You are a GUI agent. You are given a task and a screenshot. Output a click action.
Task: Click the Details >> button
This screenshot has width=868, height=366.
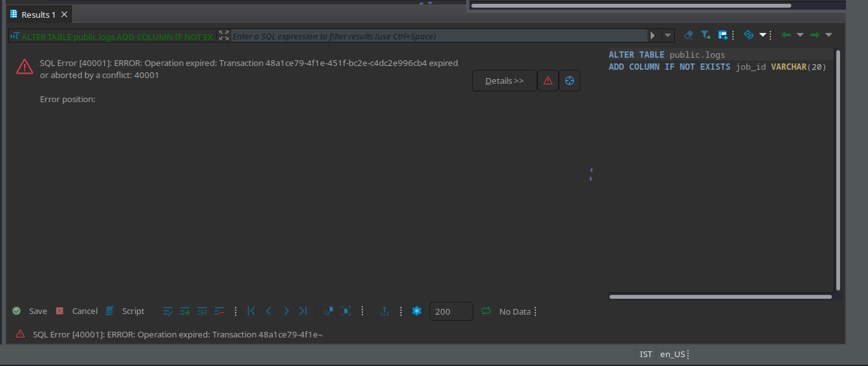[504, 81]
